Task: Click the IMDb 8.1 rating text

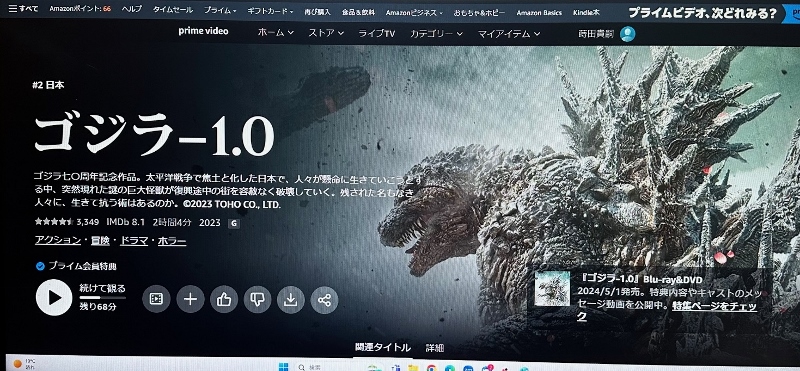Action: pos(126,222)
